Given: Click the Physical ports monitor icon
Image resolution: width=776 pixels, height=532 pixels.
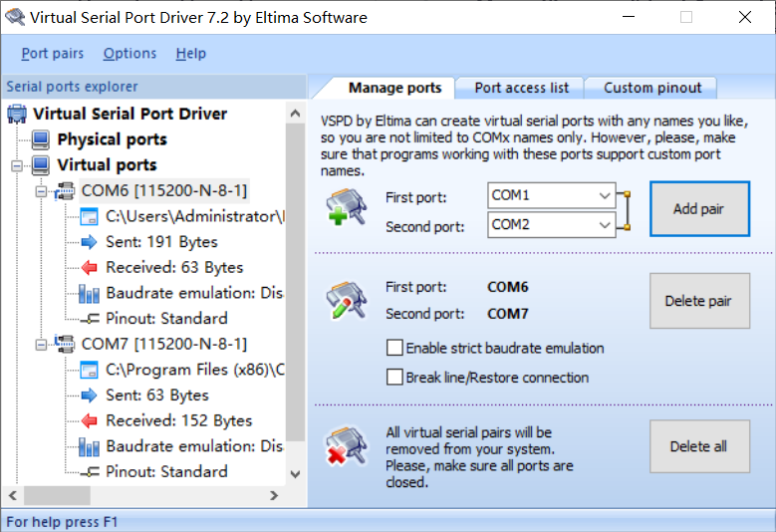Looking at the screenshot, I should point(41,139).
